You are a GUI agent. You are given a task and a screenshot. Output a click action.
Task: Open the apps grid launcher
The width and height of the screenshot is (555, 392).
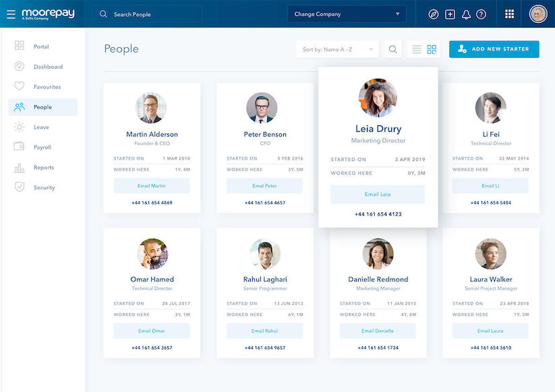click(509, 14)
